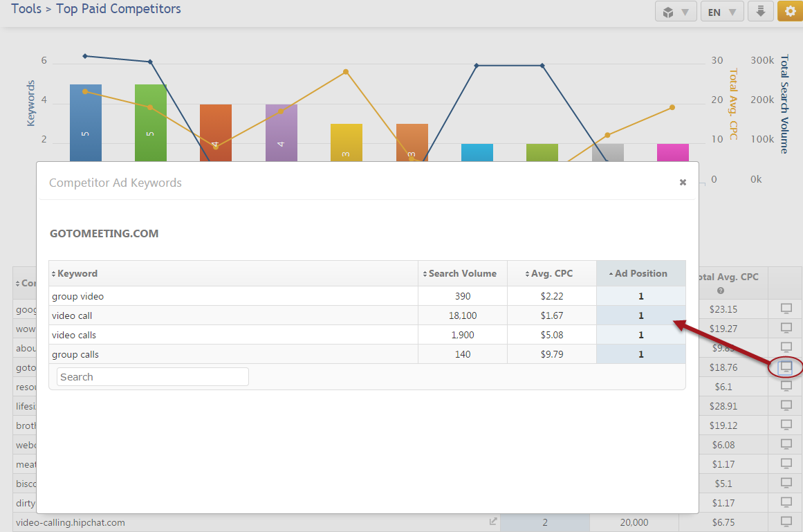Open ad keywords monitor icon for $23.15 row
Image resolution: width=803 pixels, height=532 pixels.
pos(786,309)
